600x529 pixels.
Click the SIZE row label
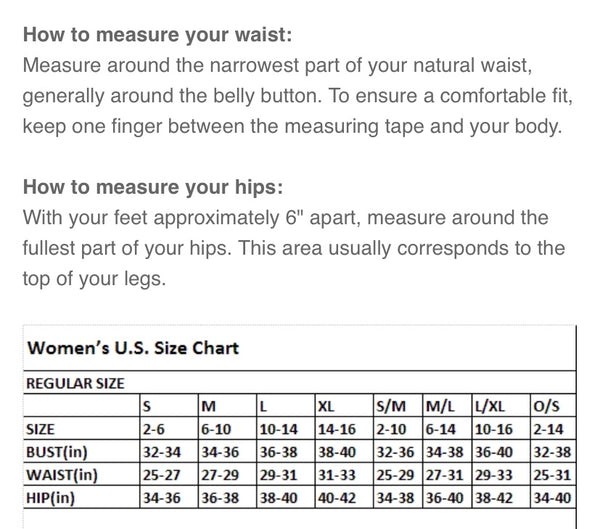(x=40, y=429)
